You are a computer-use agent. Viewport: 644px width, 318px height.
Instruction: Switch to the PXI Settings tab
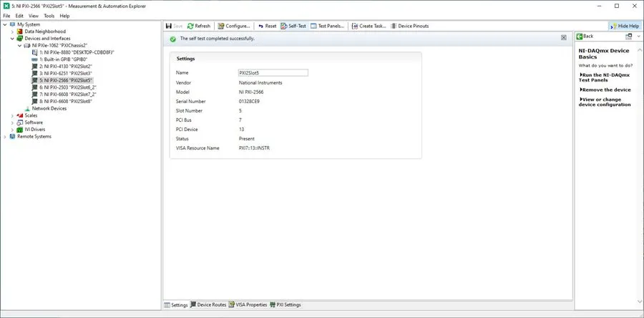click(x=286, y=305)
